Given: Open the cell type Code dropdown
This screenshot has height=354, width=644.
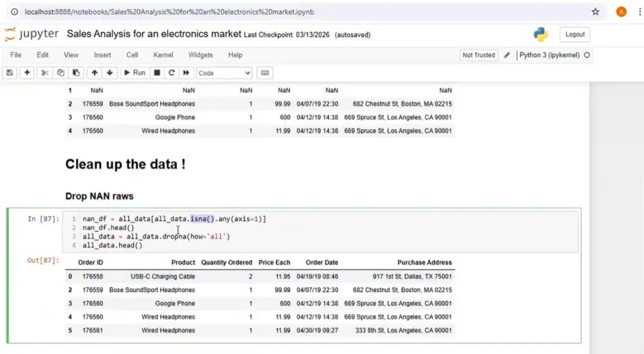Looking at the screenshot, I should coord(224,73).
